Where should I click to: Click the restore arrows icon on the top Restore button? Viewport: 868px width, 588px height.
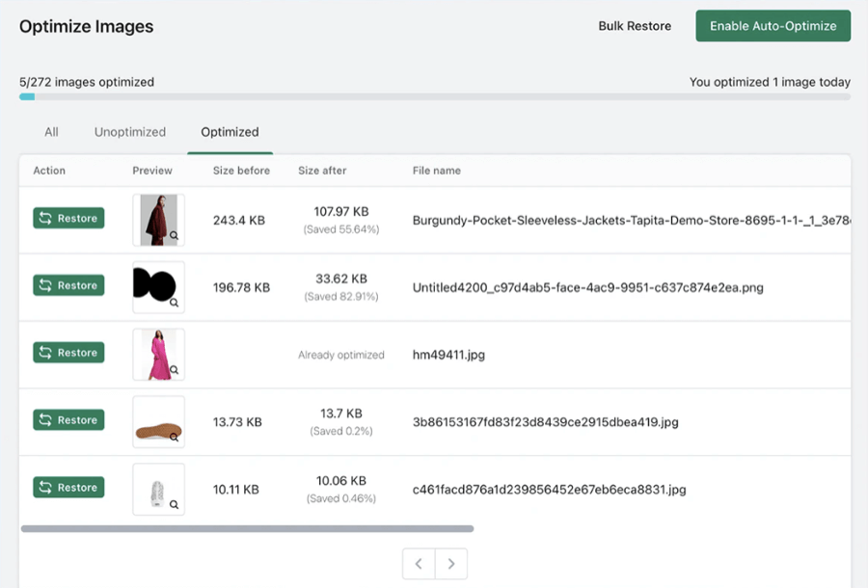coord(46,218)
